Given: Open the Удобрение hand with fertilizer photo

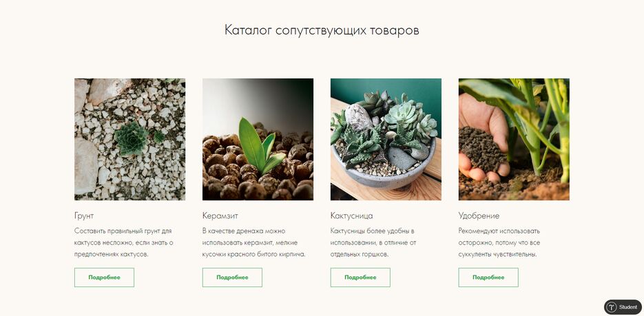Looking at the screenshot, I should (514, 140).
